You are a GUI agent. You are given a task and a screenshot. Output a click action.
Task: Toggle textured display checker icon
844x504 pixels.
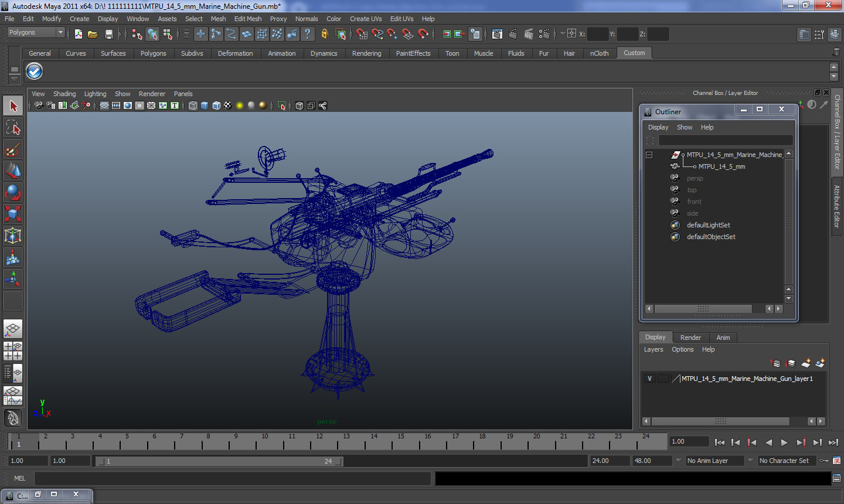pyautogui.click(x=228, y=105)
